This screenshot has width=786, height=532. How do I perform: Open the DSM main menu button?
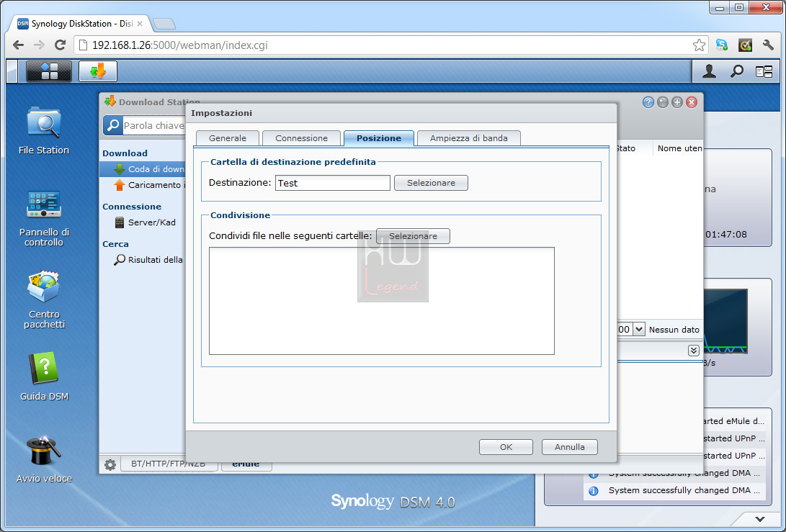48,71
